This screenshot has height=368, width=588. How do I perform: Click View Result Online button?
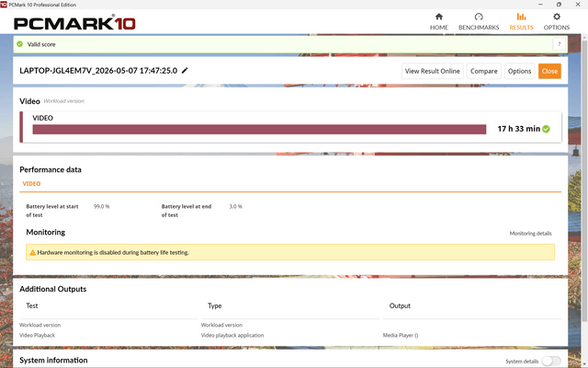point(433,71)
